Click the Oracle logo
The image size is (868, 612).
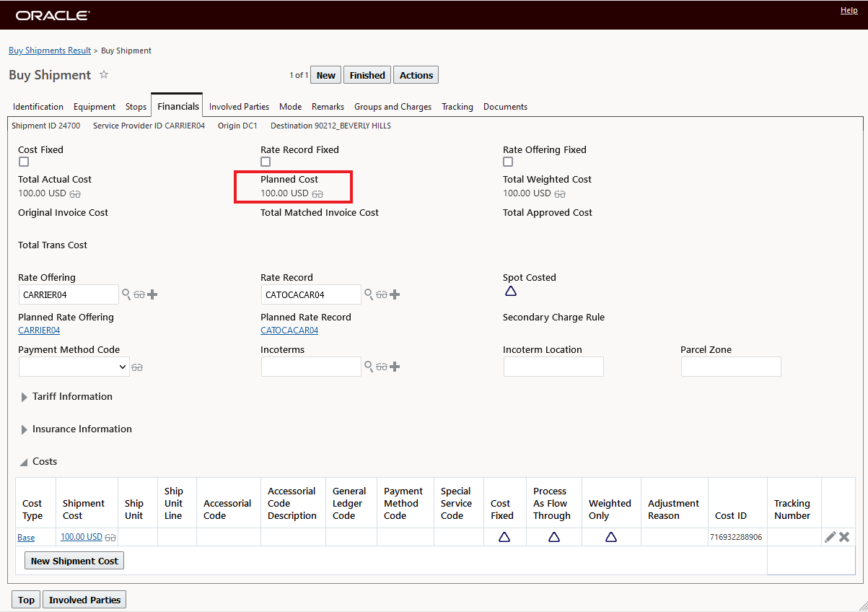(x=53, y=15)
